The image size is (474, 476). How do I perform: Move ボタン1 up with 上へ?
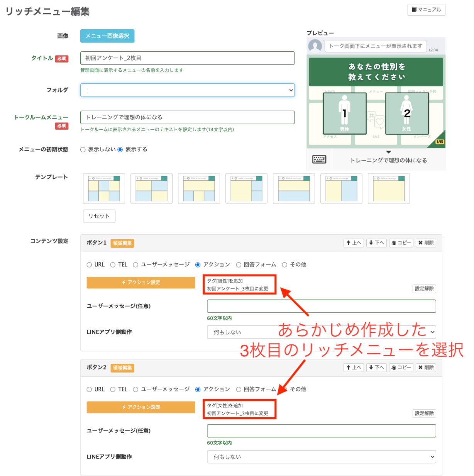(354, 243)
